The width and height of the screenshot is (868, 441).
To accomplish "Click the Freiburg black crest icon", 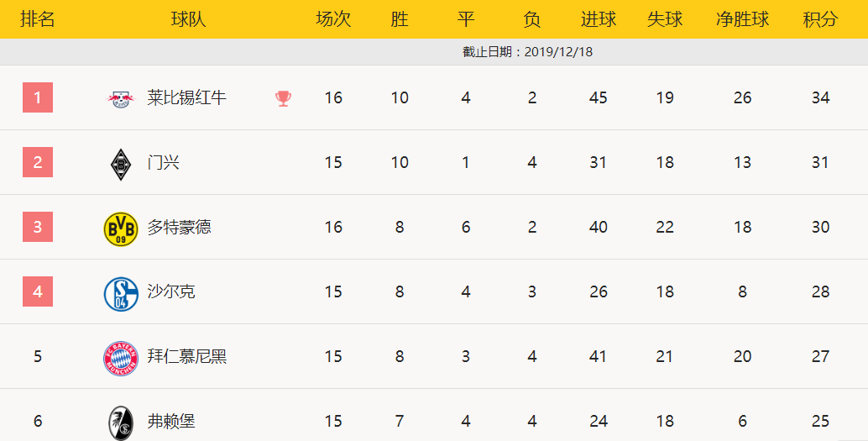I will [x=121, y=423].
